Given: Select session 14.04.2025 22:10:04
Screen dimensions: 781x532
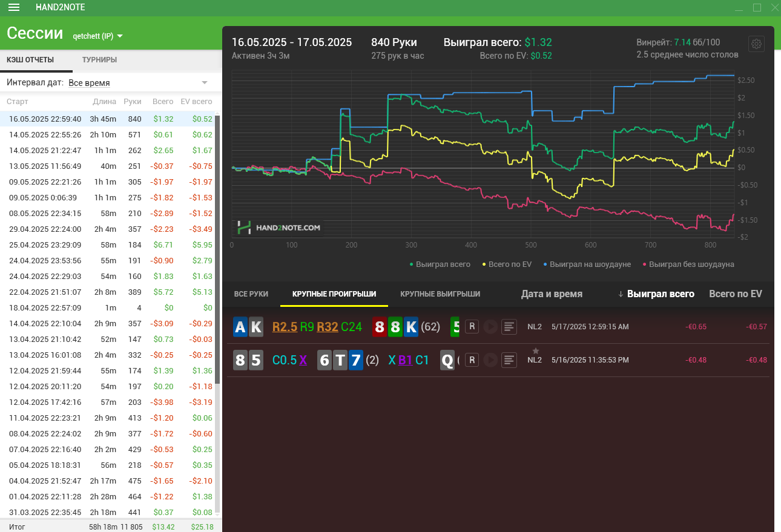Looking at the screenshot, I should click(x=107, y=324).
